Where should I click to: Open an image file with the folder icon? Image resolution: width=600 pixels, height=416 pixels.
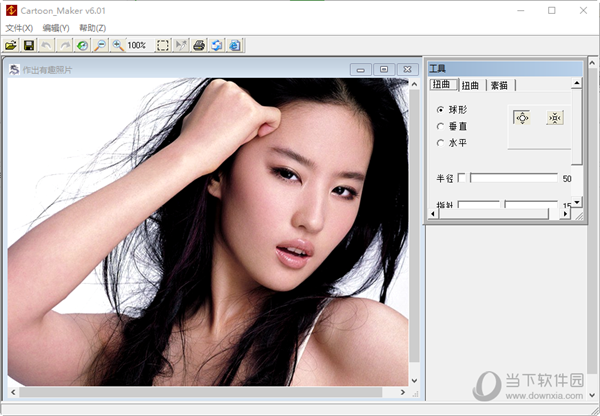pos(11,45)
